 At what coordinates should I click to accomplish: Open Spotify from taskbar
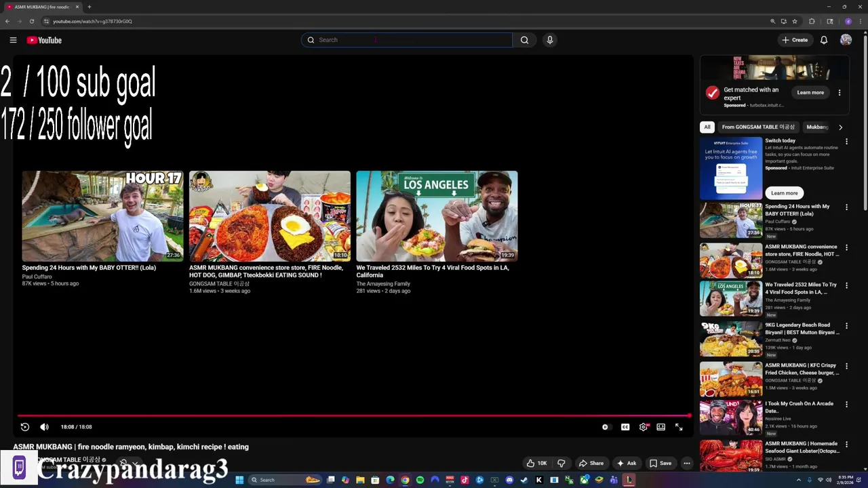420,480
